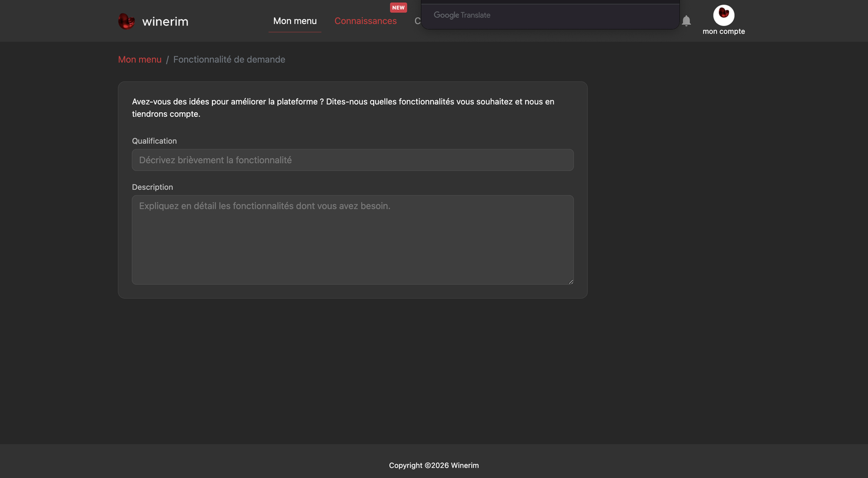Click the Google Translate popup label
Screen dimensions: 868x478
click(x=462, y=15)
